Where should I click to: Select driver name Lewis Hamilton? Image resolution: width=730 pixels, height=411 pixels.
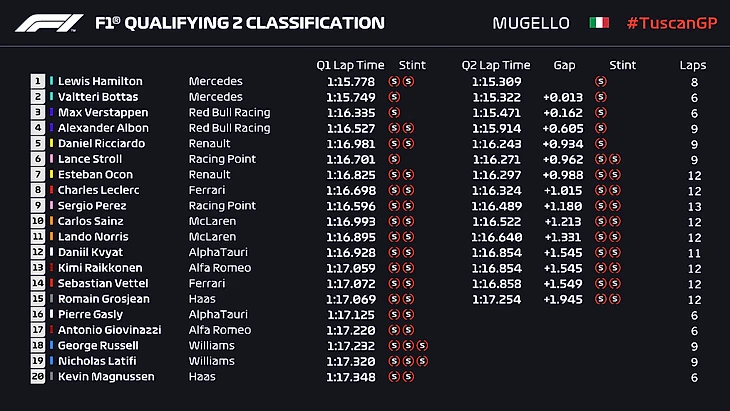point(100,82)
